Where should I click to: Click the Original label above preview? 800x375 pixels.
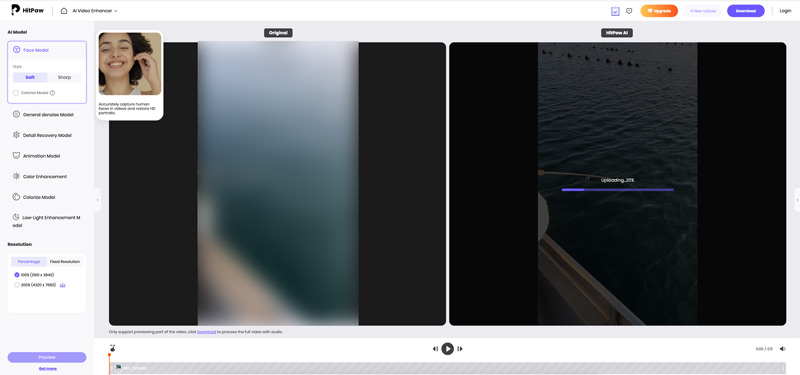(x=278, y=33)
